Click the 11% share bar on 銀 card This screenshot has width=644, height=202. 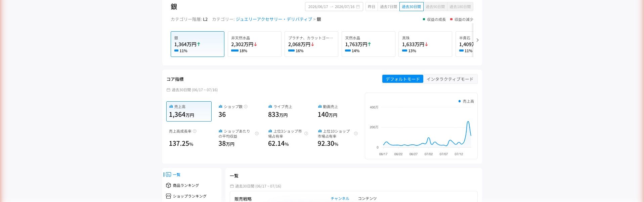point(176,50)
